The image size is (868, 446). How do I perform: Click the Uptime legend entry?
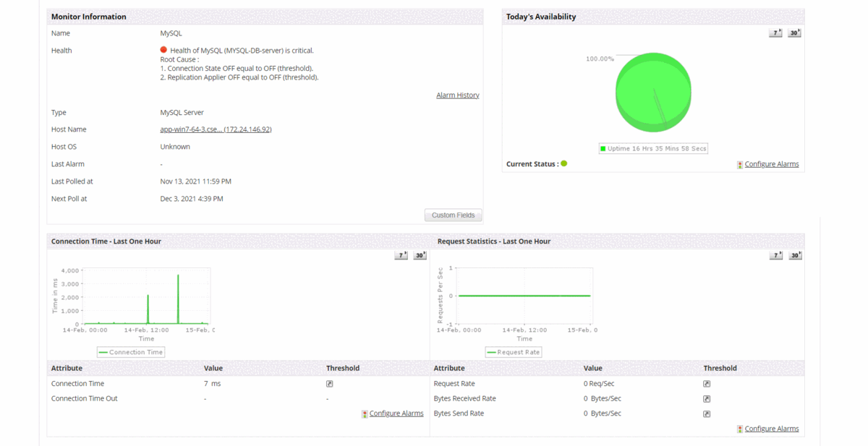(x=653, y=149)
